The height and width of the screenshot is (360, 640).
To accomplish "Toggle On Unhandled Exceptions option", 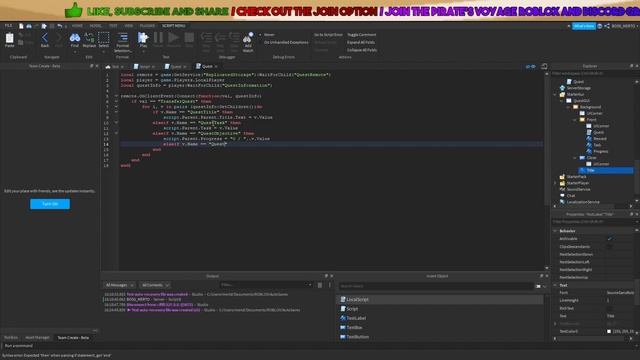I will [286, 42].
